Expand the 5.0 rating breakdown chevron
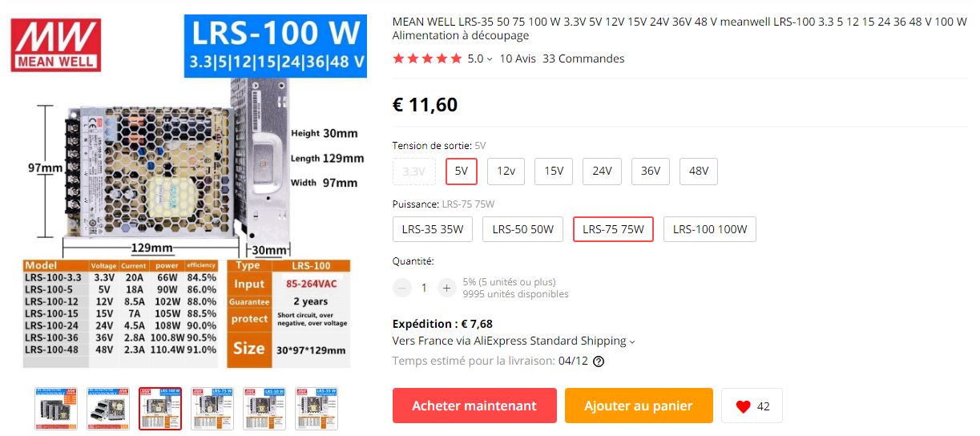This screenshot has height=436, width=980. [490, 59]
